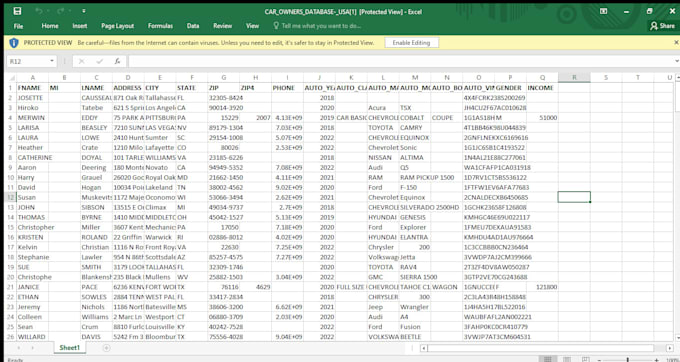The width and height of the screenshot is (680, 362).
Task: Click the horizontal scrollbar right arrow
Action: [x=670, y=348]
